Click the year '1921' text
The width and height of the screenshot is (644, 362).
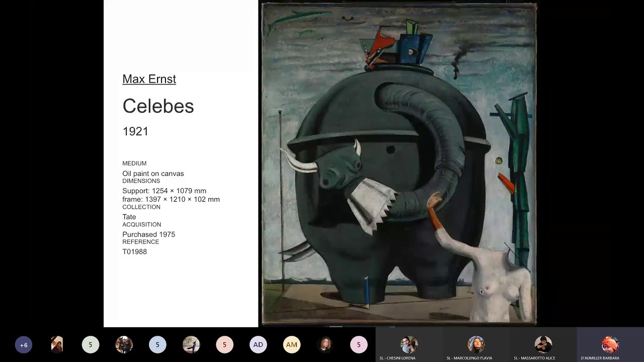pos(135,131)
